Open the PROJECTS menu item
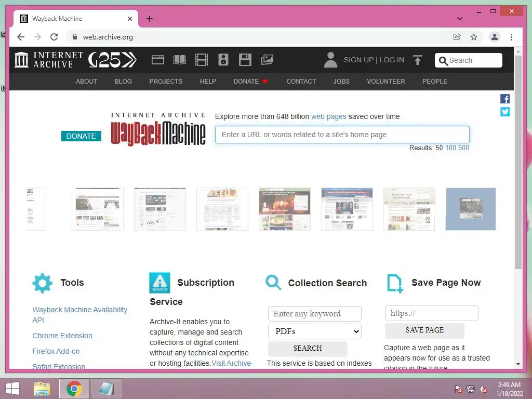Screen dimensions: 532x399 coord(166,82)
